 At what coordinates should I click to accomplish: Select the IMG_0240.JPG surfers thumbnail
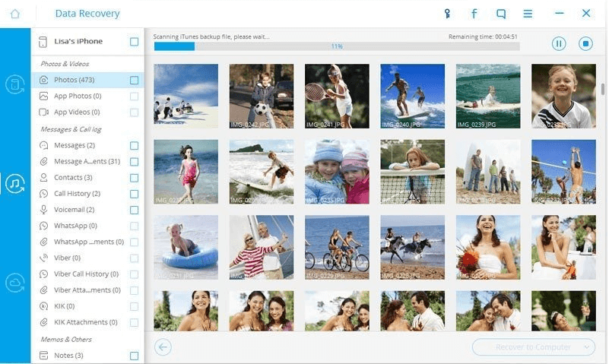click(413, 96)
